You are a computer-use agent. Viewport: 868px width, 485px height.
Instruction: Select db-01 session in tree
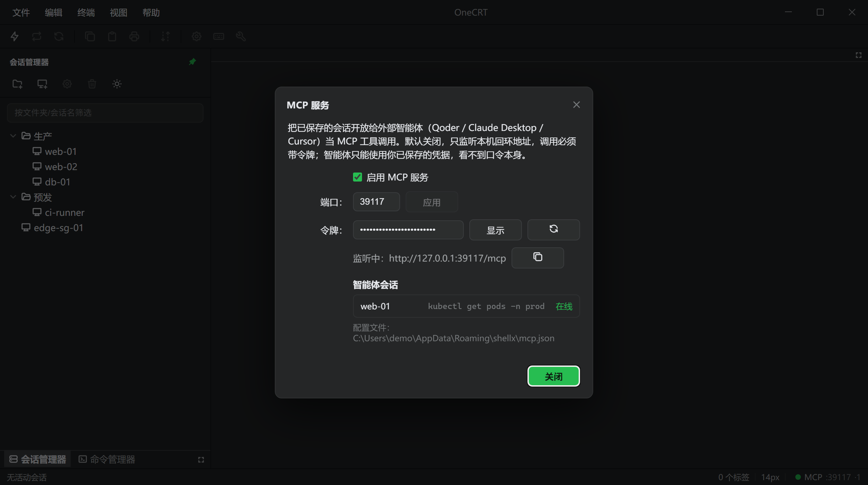(51, 182)
